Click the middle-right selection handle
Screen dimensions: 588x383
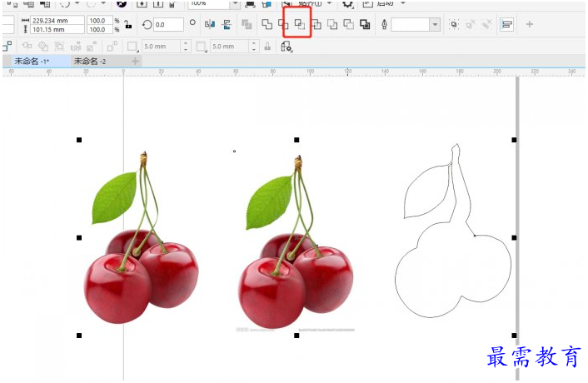coord(514,237)
